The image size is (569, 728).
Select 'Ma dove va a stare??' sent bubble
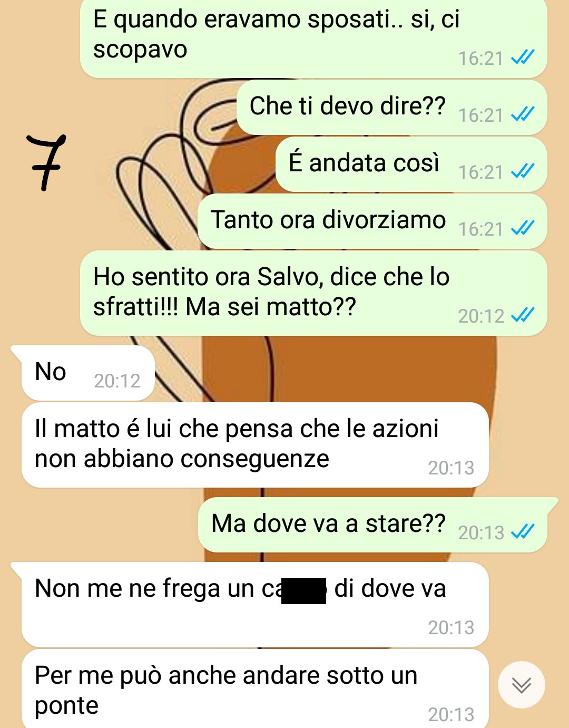372,525
